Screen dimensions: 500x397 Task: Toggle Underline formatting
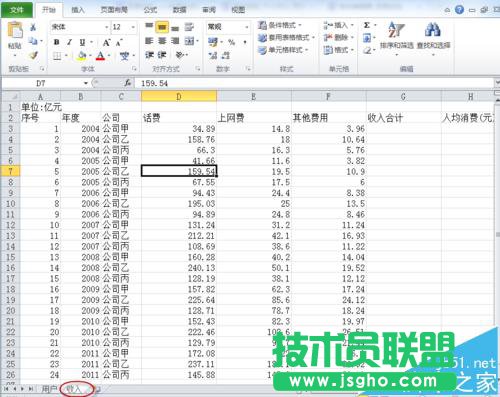[82, 42]
